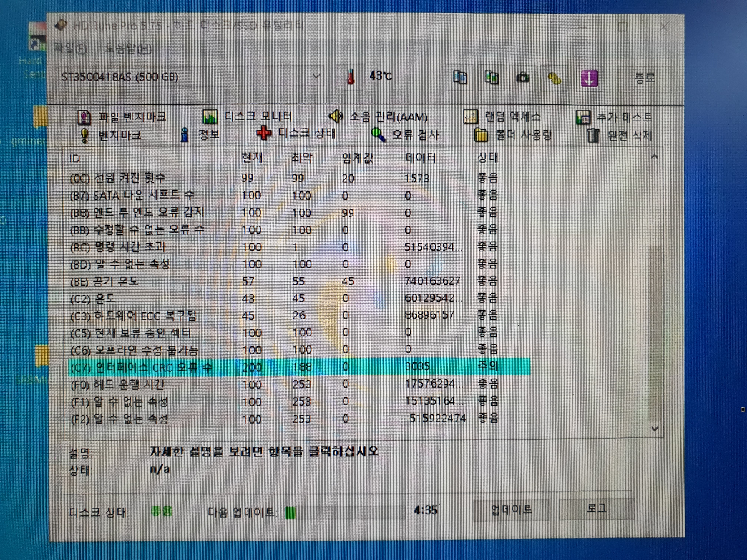Click the 종료 exit button
This screenshot has width=747, height=560.
pos(645,79)
